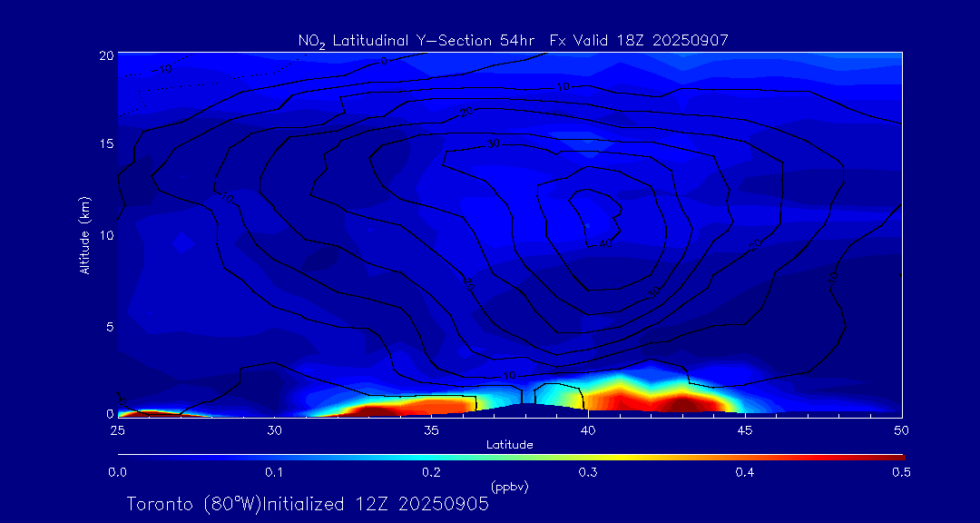The width and height of the screenshot is (980, 523).
Task: Click the latitude axis tick labeled 45
Action: [x=745, y=429]
